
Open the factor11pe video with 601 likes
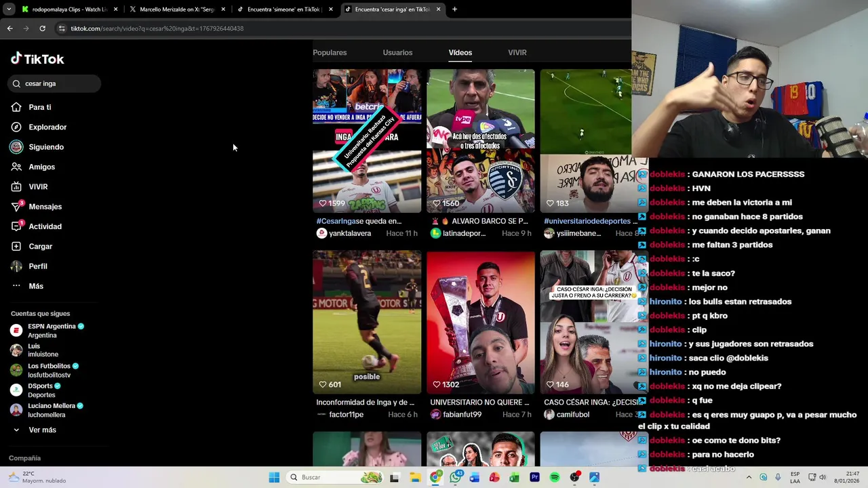pyautogui.click(x=367, y=322)
